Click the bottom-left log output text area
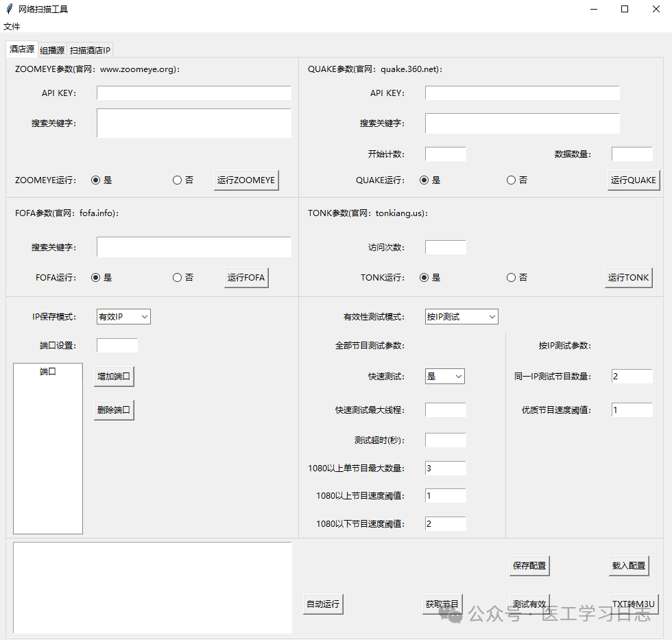The height and width of the screenshot is (640, 672). click(152, 588)
